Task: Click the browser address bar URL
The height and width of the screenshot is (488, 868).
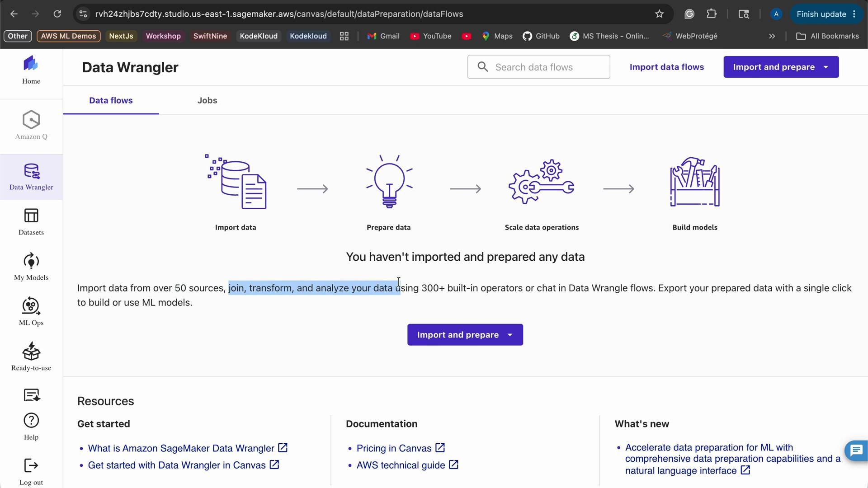Action: [x=279, y=14]
